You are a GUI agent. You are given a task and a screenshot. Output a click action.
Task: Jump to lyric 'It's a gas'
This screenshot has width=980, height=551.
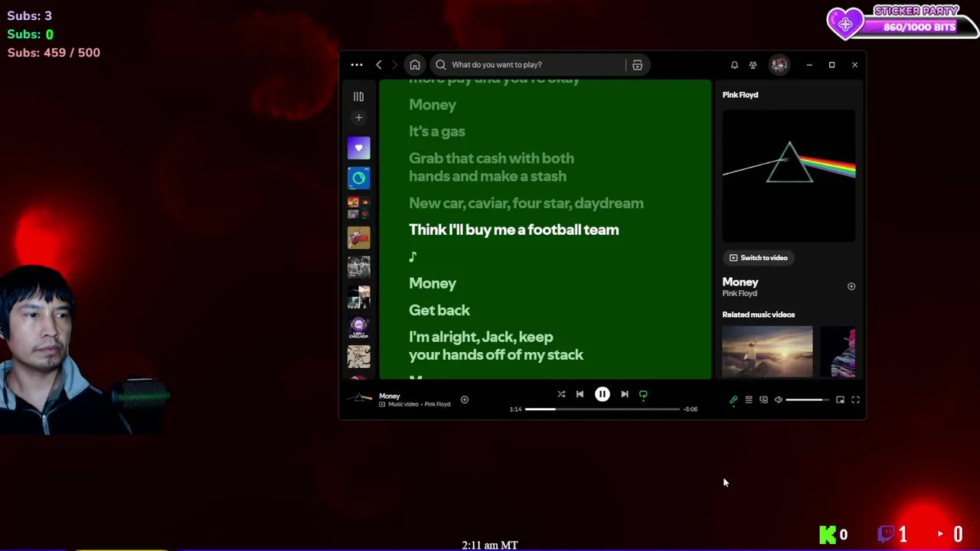click(x=436, y=132)
